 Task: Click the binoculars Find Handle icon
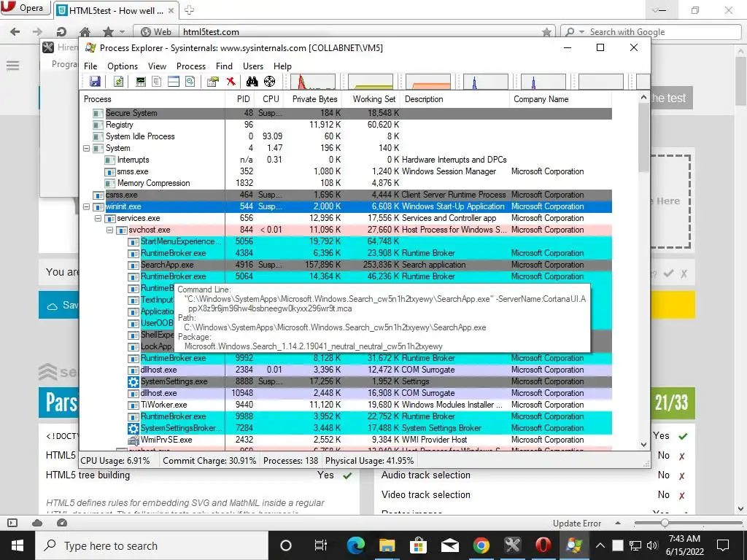tap(252, 82)
